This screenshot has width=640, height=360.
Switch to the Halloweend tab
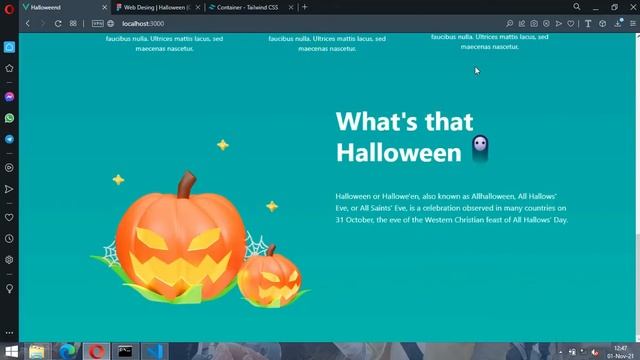[x=60, y=7]
